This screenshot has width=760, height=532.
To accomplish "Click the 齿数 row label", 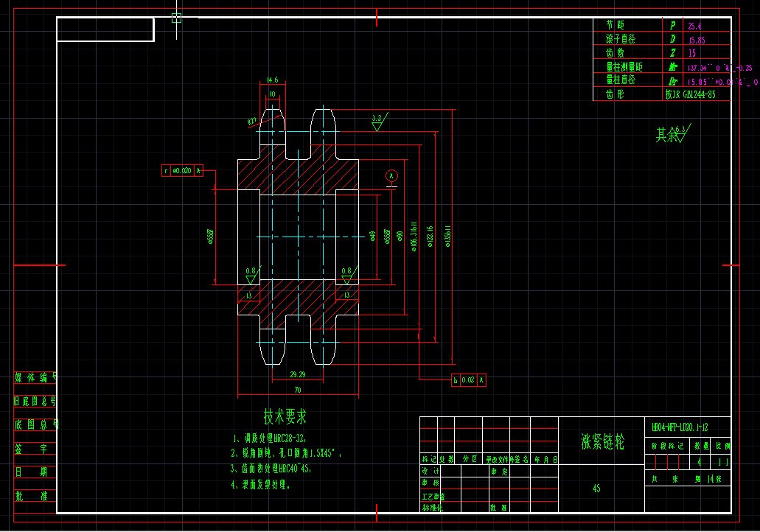I will (615, 52).
